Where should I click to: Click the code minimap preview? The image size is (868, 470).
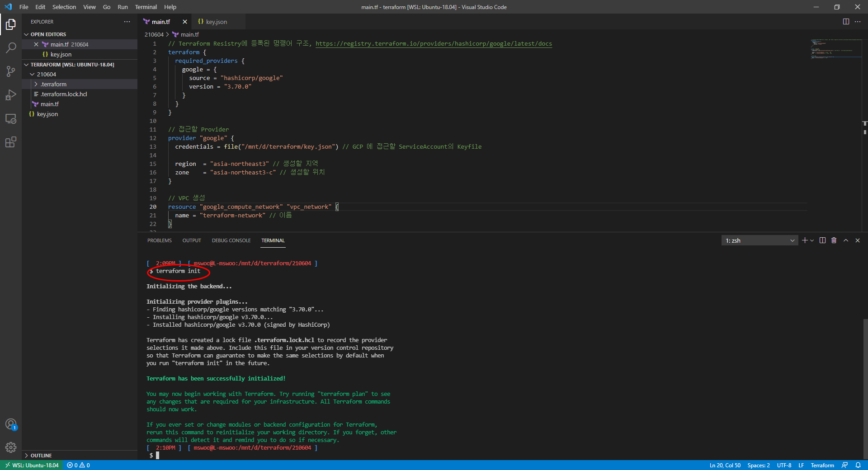tap(835, 49)
